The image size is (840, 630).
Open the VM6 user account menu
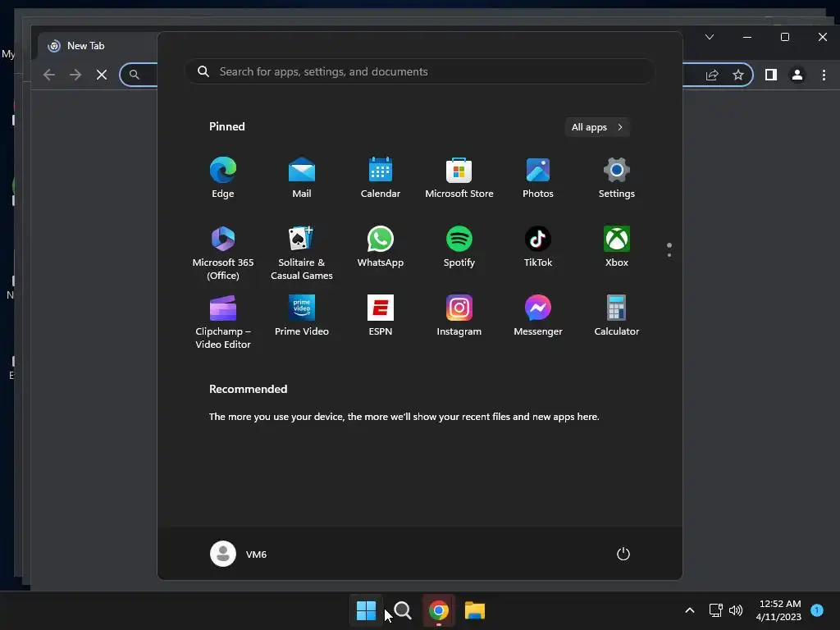(x=239, y=554)
